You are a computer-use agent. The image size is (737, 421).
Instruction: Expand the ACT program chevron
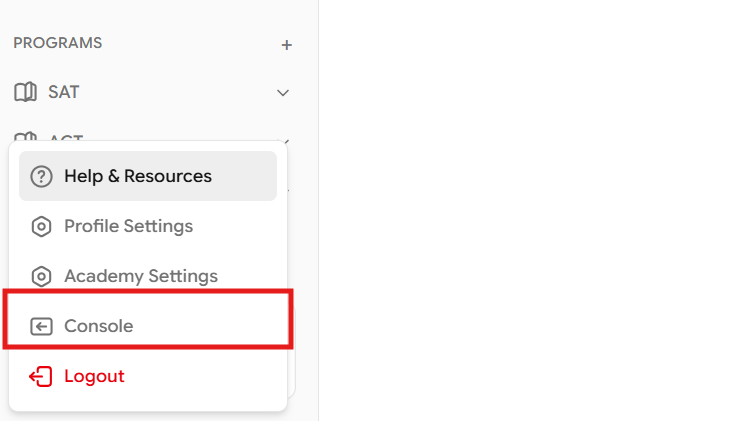coord(286,141)
